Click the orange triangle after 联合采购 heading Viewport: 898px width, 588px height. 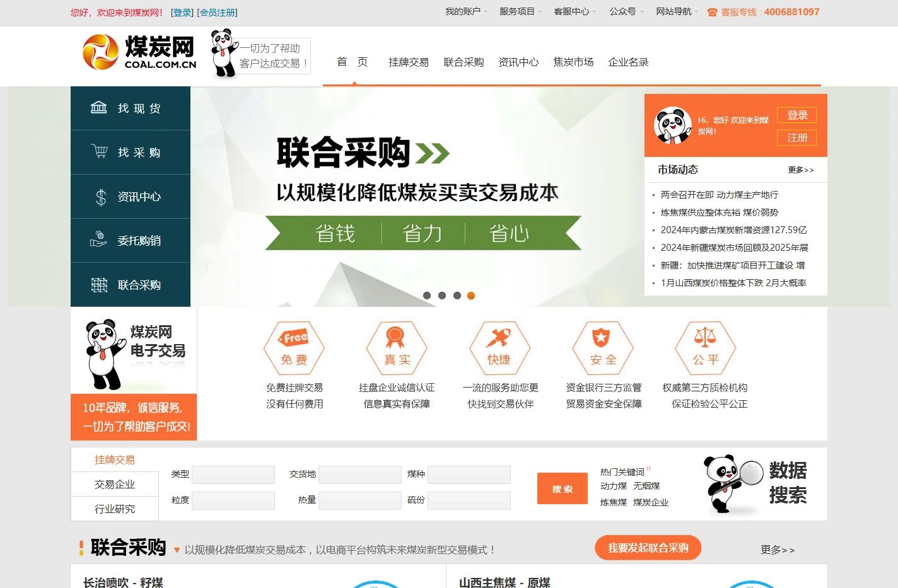pos(177,550)
